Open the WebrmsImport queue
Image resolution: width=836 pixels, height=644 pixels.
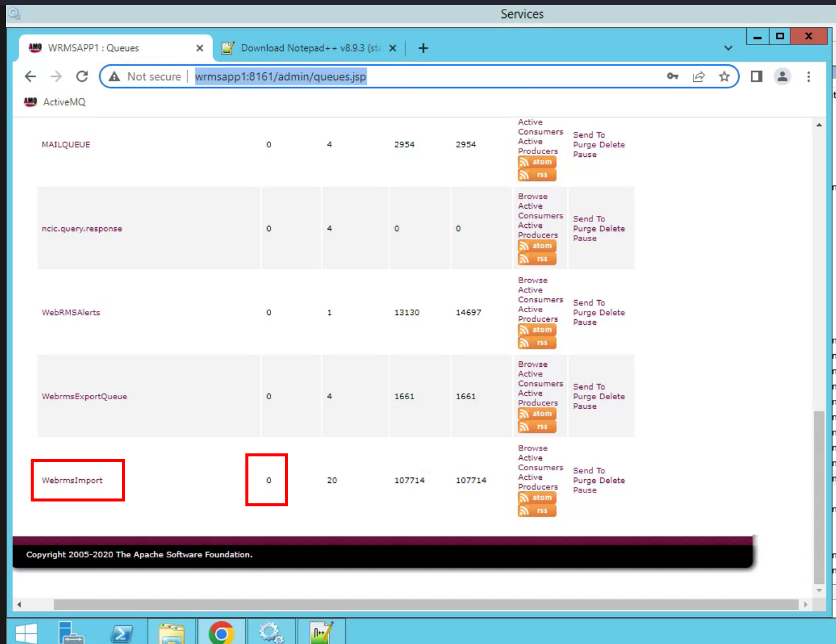coord(72,480)
